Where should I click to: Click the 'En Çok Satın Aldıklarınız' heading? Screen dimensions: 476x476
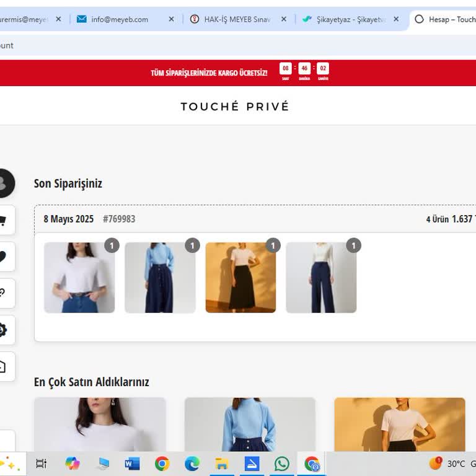click(91, 382)
